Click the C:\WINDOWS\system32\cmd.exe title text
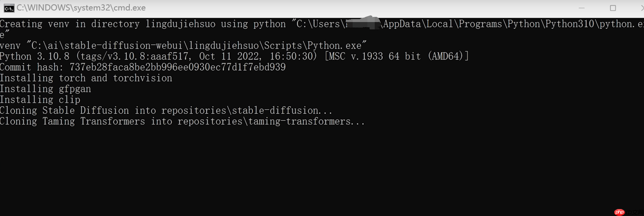The image size is (644, 216). click(81, 8)
